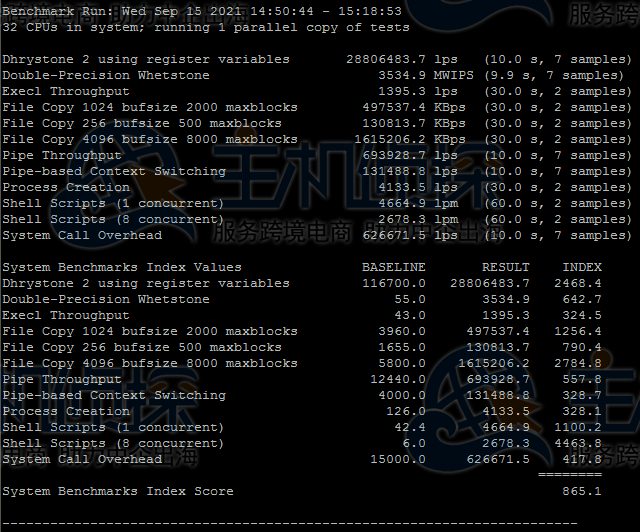Click Process Creation index 328.1
This screenshot has height=532, width=640.
582,411
